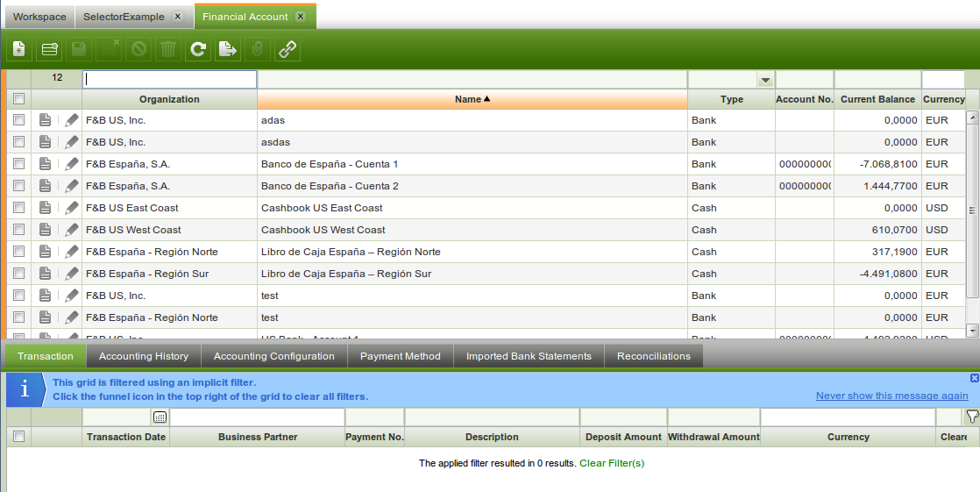Edit Libro de Caja España – Región Sur row

[x=72, y=274]
